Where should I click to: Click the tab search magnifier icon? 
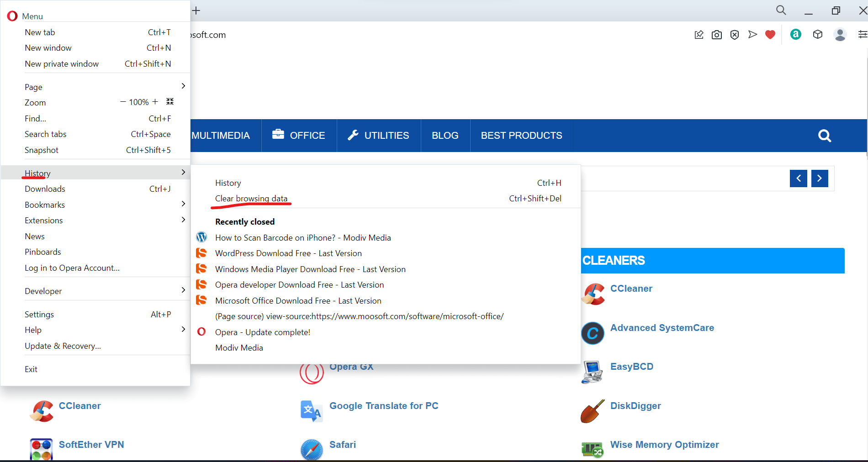781,10
